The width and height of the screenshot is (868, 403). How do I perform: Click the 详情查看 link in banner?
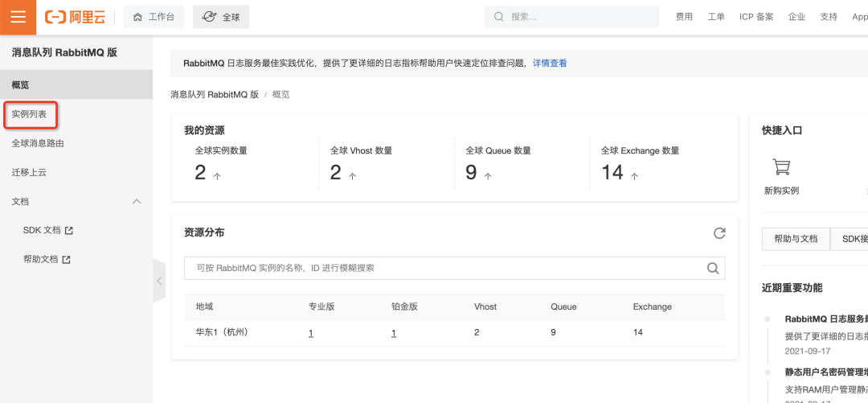click(550, 64)
